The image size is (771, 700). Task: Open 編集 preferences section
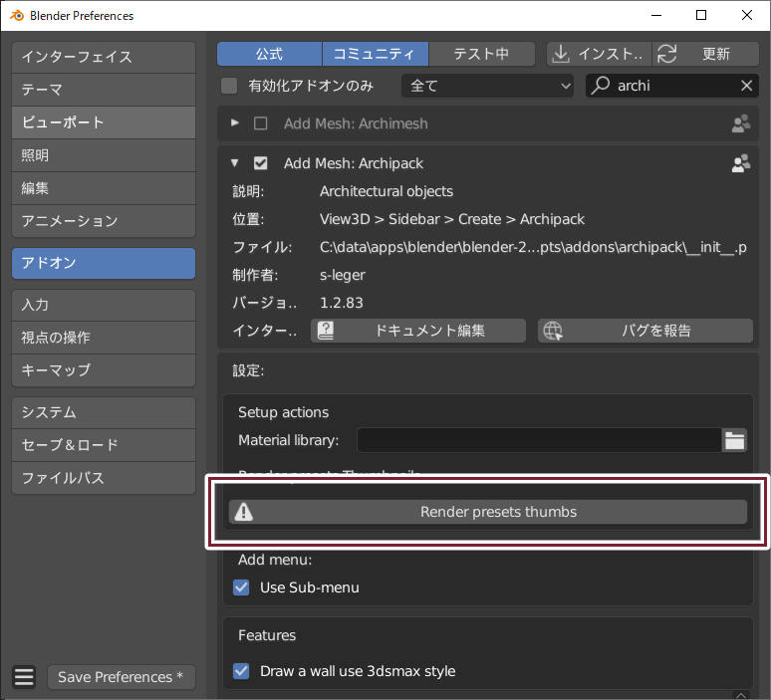(104, 188)
